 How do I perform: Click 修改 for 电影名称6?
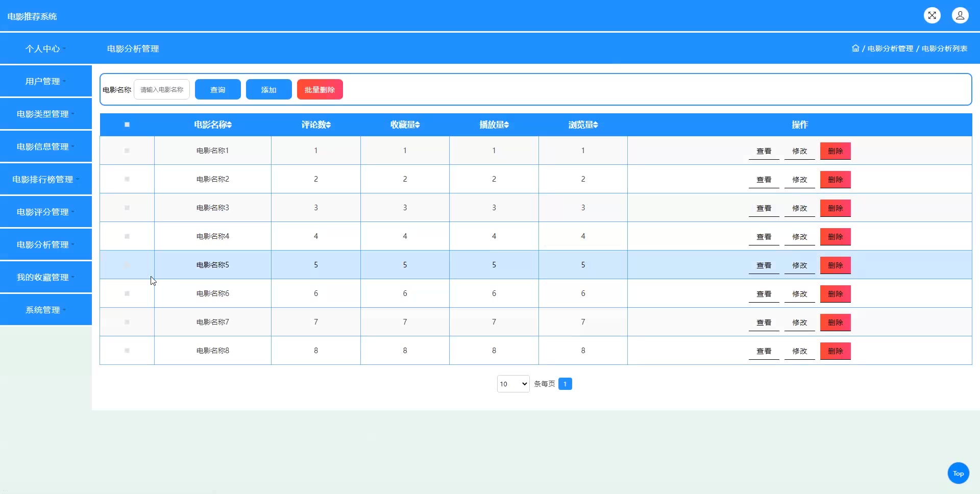point(800,294)
